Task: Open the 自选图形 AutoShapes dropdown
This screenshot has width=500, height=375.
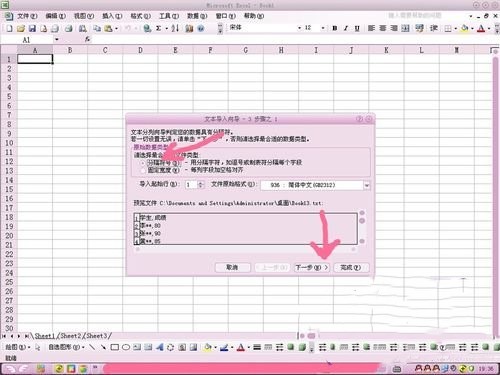Action: pos(67,347)
